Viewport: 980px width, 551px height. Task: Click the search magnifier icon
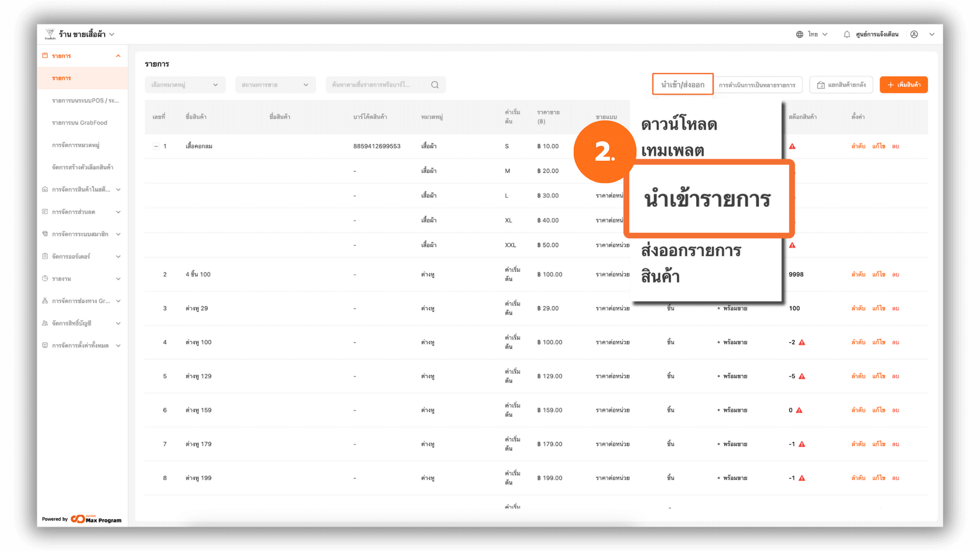435,85
